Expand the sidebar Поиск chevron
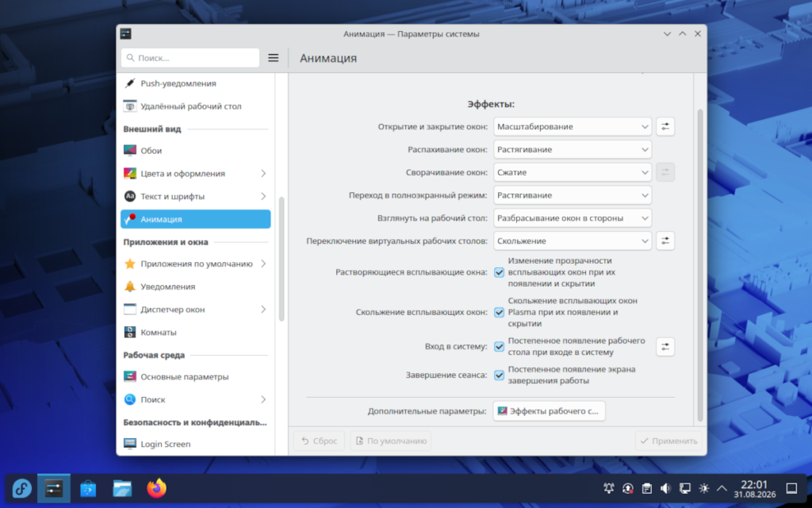 pyautogui.click(x=263, y=399)
